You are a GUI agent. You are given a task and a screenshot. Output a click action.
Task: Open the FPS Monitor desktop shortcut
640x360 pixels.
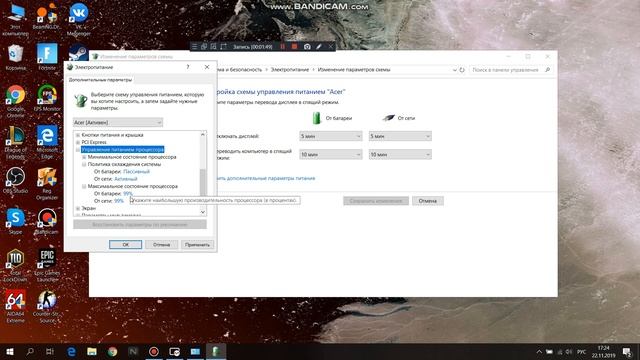click(x=47, y=98)
